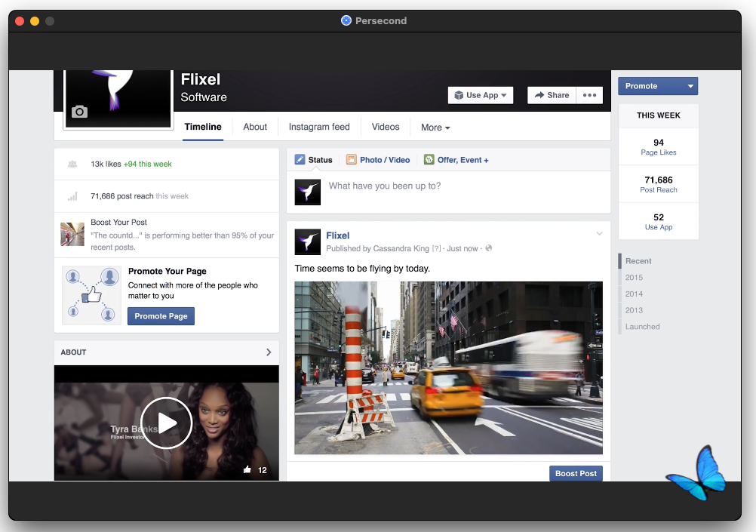Click the '+94 this week' green text
756x532 pixels.
[148, 164]
